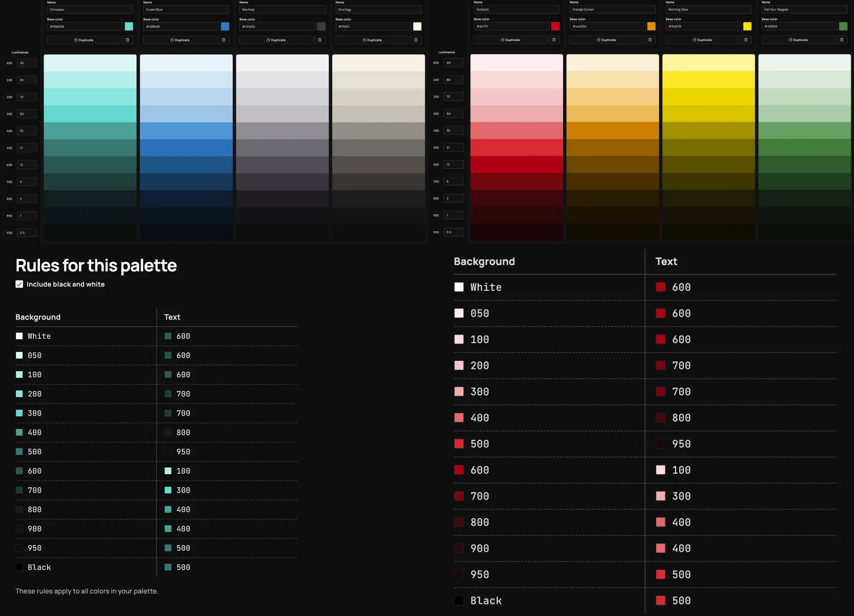Focus the #69e0d9 base color hex field
Viewport: 854px width, 616px height.
[85, 26]
